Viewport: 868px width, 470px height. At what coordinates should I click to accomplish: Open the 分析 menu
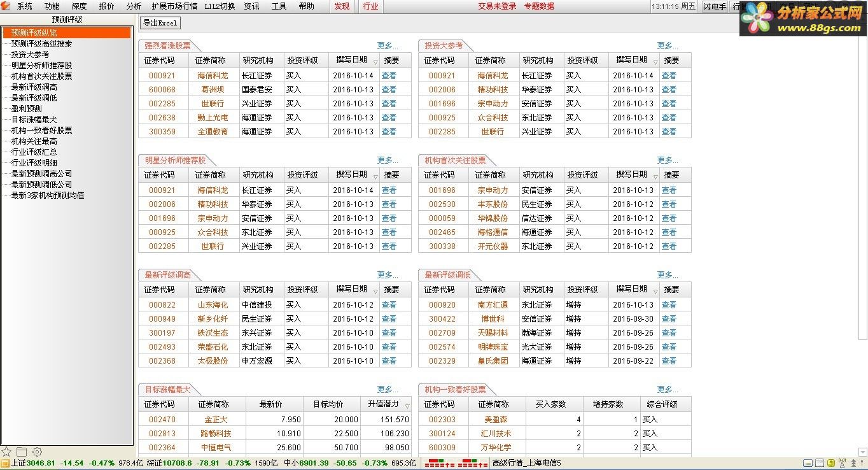click(x=134, y=6)
